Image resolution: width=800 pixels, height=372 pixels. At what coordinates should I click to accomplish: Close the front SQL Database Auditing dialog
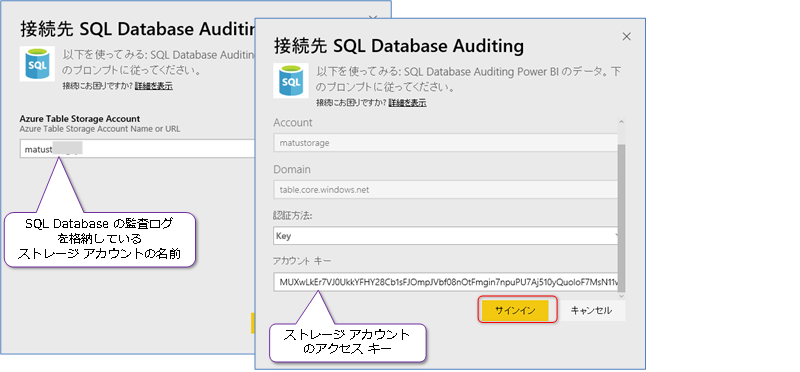tap(627, 37)
